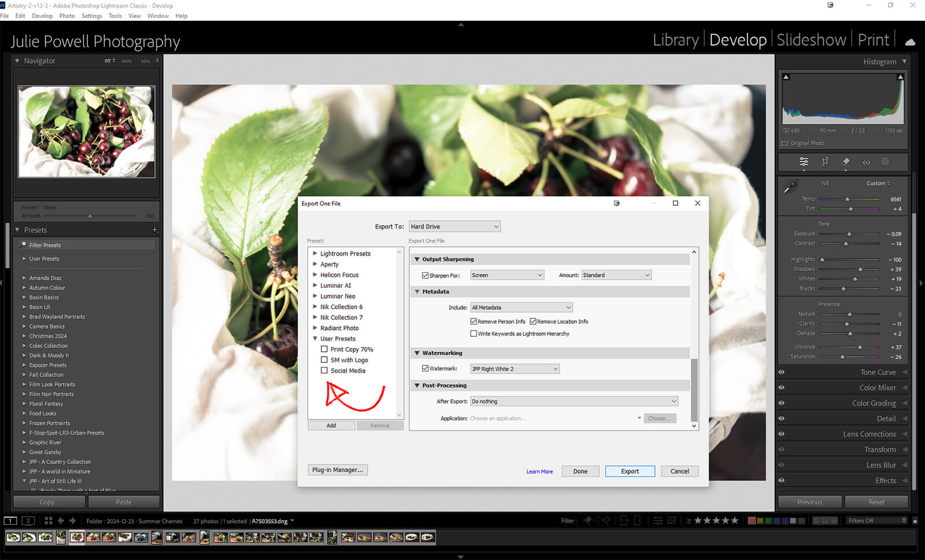
Task: Uncheck the Remove Person Info checkbox
Action: (474, 321)
